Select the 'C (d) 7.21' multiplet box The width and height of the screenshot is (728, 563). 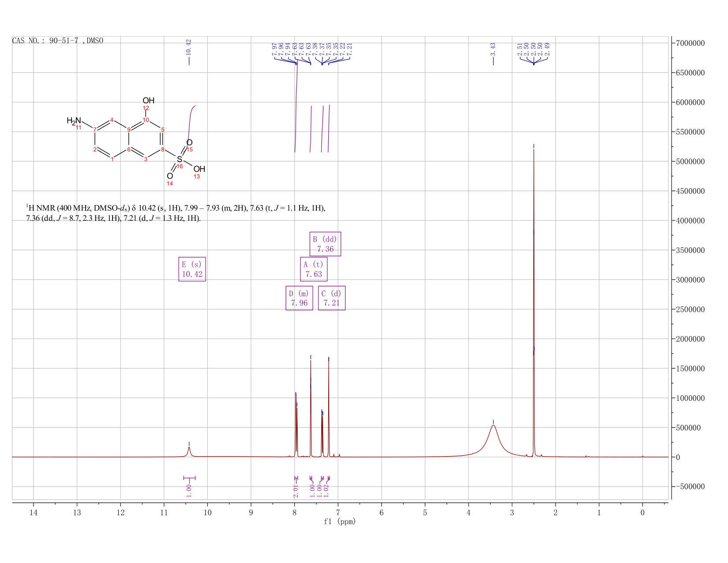pyautogui.click(x=332, y=298)
